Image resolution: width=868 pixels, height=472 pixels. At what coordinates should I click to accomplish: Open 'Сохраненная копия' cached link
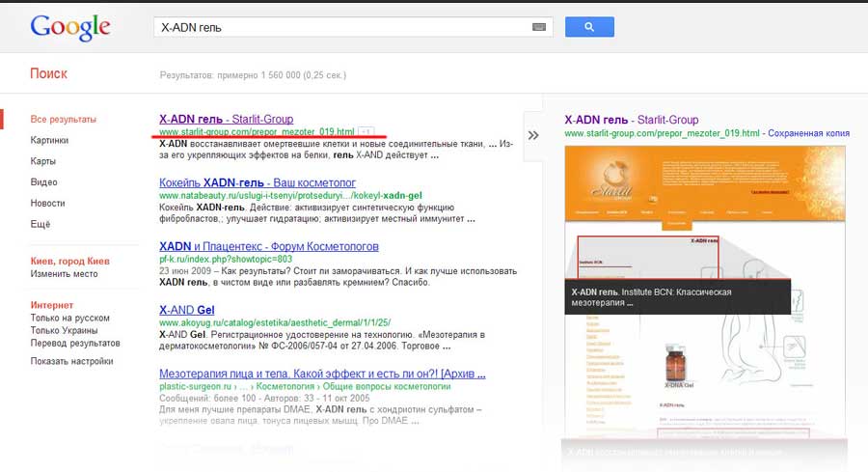click(x=808, y=133)
